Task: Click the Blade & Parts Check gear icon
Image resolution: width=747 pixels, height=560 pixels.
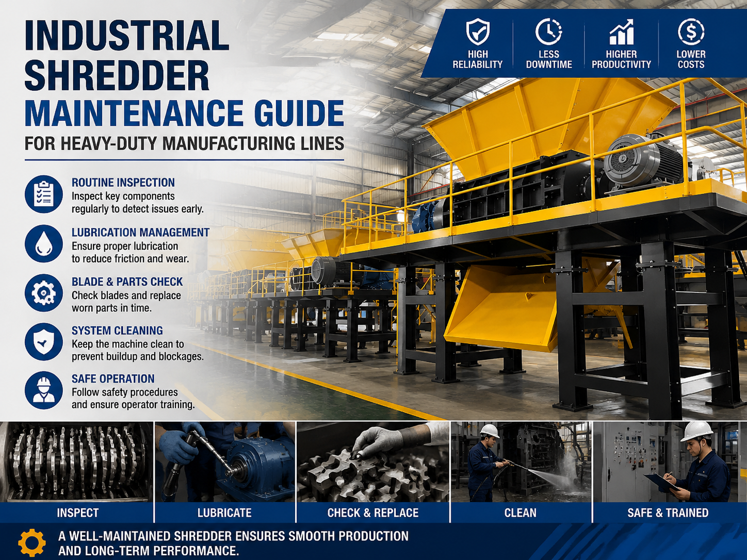Action: pos(44,293)
